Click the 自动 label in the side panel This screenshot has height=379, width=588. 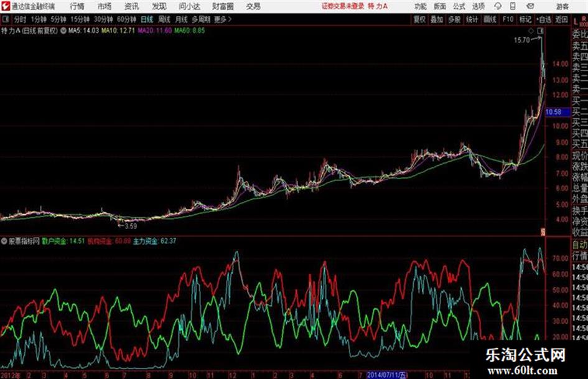(580, 245)
